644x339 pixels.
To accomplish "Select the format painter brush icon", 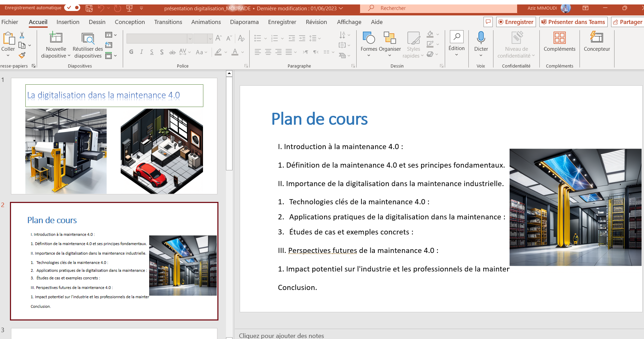I will 22,55.
